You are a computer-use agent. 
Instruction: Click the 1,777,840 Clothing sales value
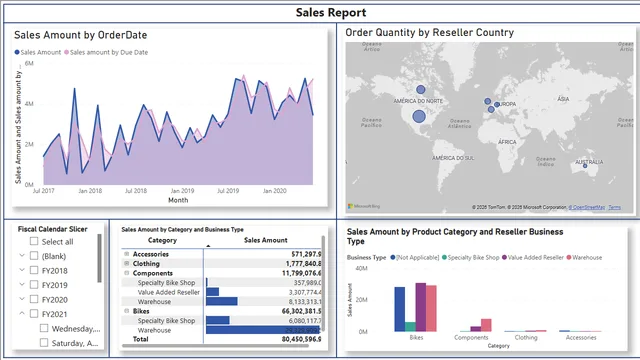coord(303,263)
